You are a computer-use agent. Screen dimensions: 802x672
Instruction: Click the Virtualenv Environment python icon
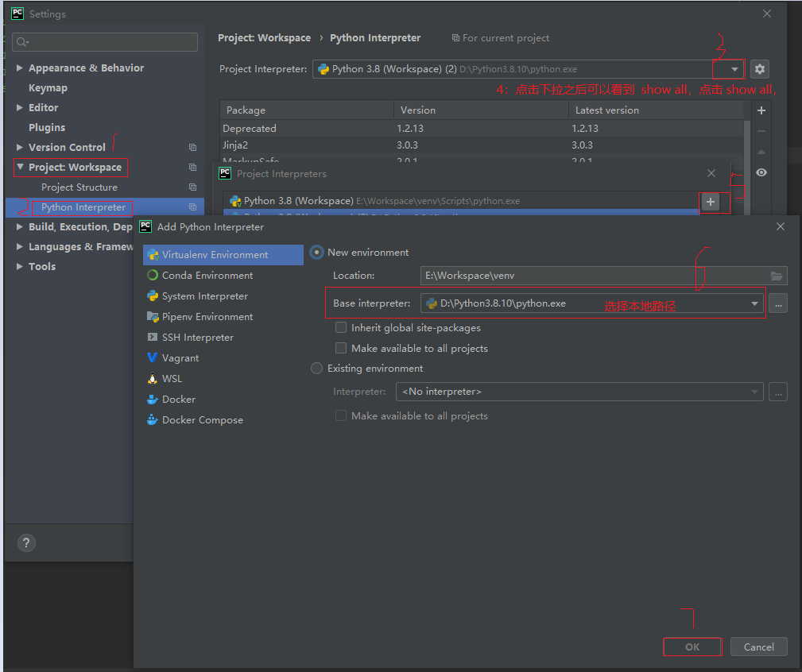[153, 254]
